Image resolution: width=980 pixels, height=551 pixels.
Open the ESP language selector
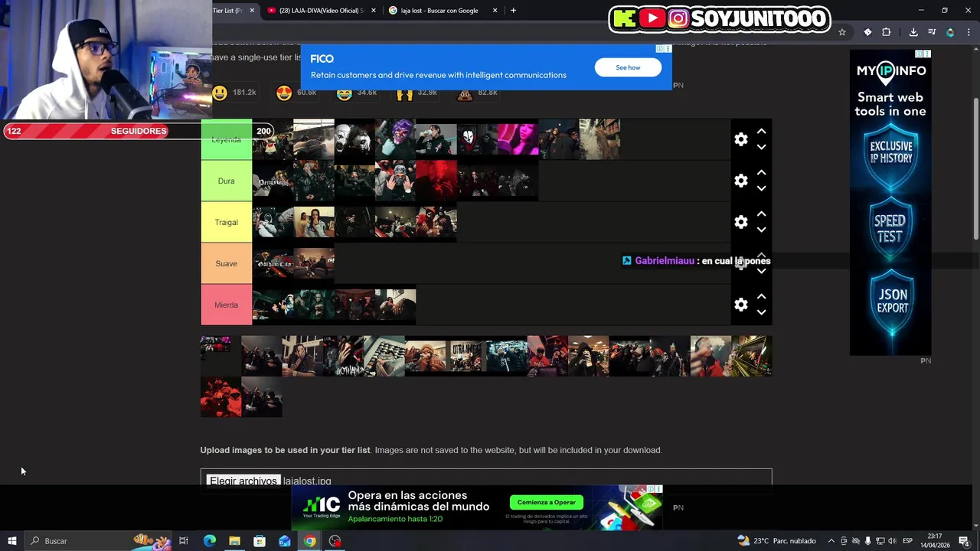907,541
